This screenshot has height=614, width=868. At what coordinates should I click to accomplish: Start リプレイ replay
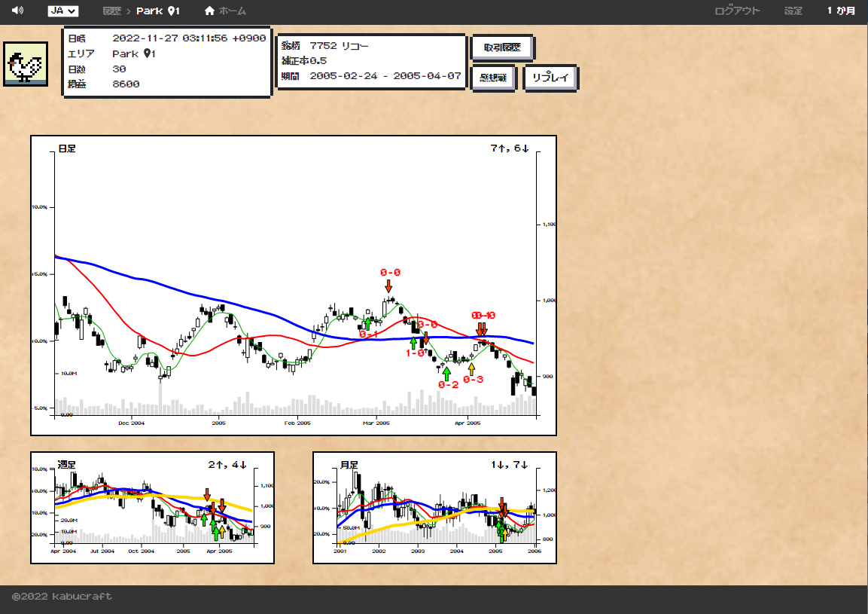[550, 78]
